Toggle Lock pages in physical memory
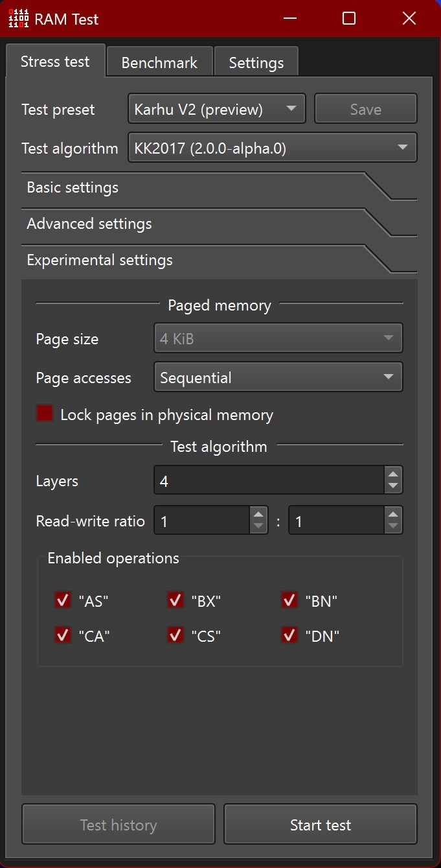Viewport: 441px width, 868px height. coord(45,414)
